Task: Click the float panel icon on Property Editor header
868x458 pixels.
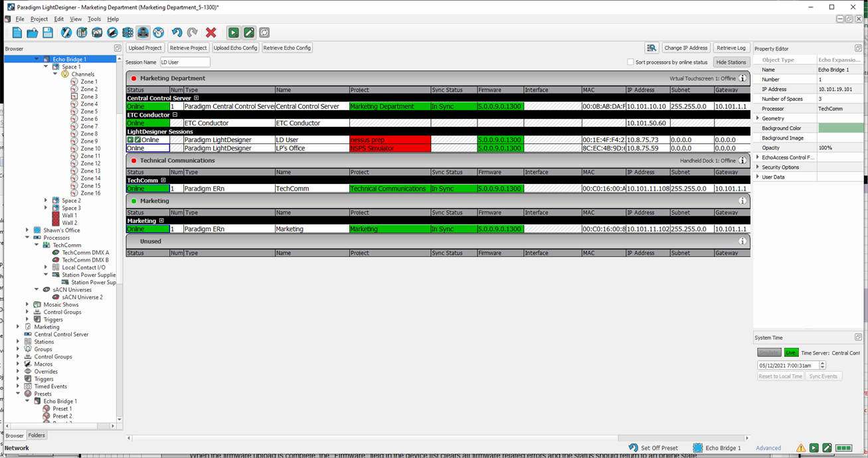Action: click(x=858, y=48)
